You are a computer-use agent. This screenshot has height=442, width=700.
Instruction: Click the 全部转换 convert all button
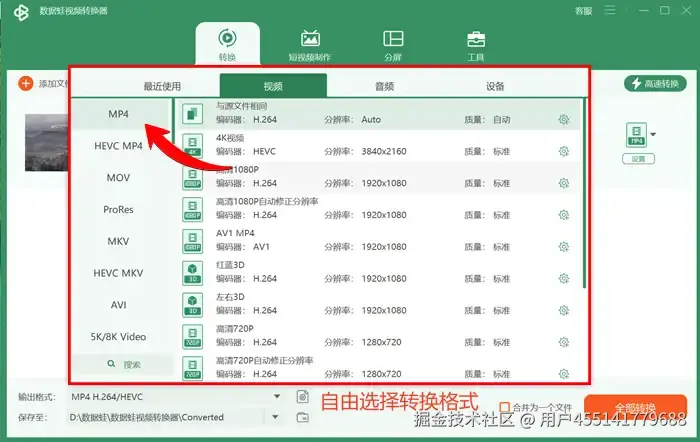coord(635,408)
